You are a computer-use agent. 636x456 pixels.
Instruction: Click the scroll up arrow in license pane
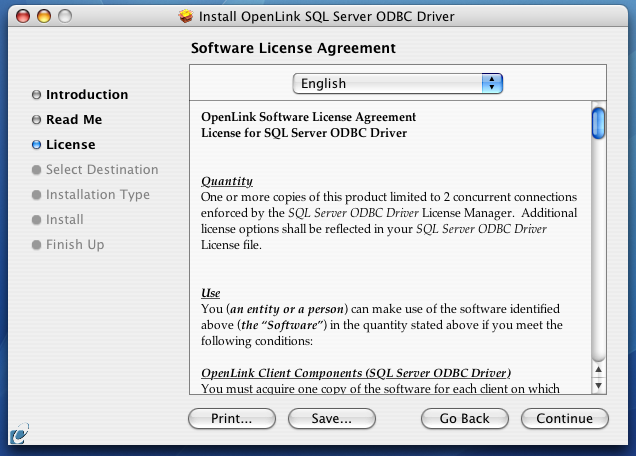tap(598, 370)
